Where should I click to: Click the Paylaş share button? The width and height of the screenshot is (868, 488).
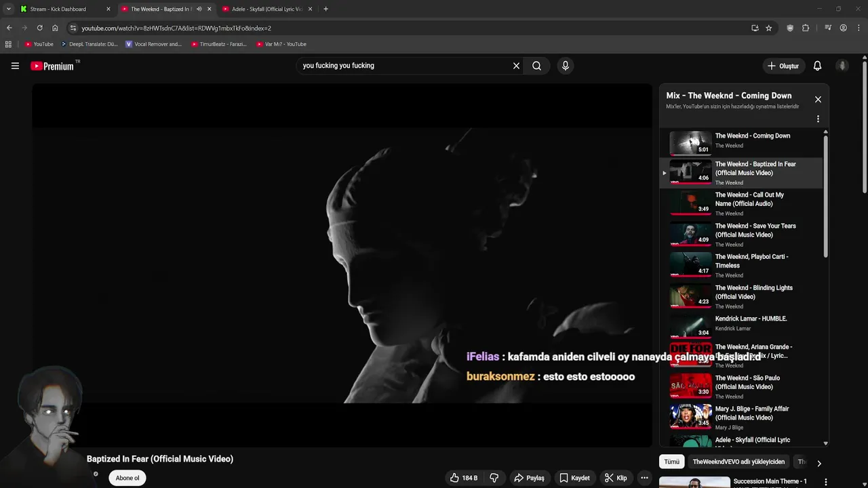[529, 478]
